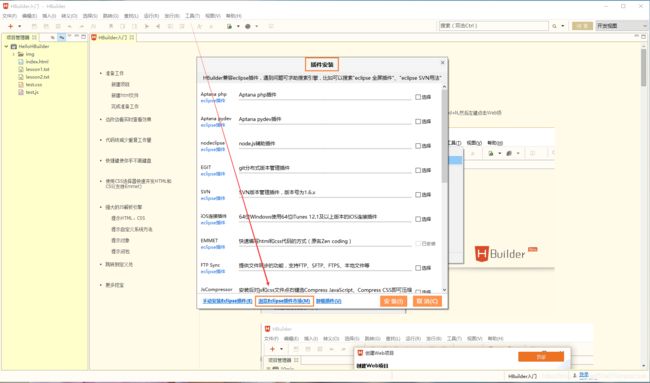Click the HelloHBuilder project icon

(x=14, y=46)
